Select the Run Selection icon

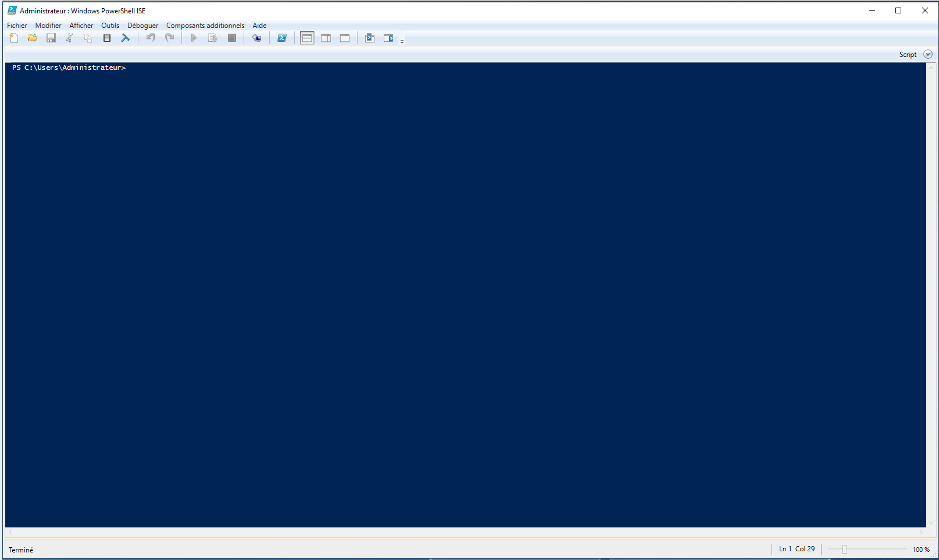tap(212, 38)
